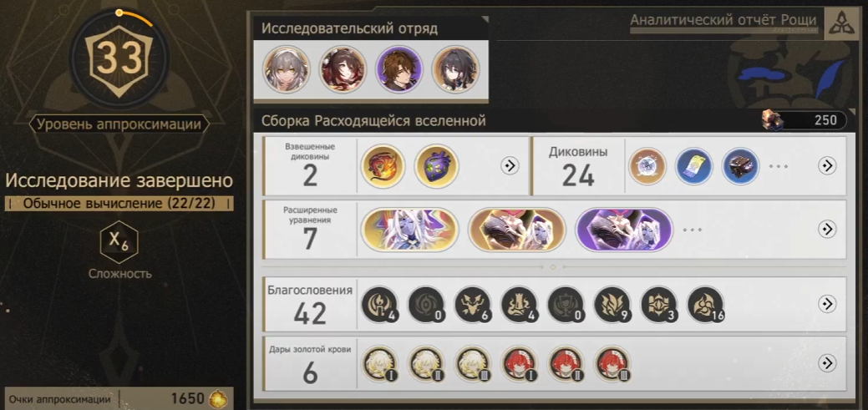
Task: Expand the Диковины list arrow
Action: [x=827, y=166]
